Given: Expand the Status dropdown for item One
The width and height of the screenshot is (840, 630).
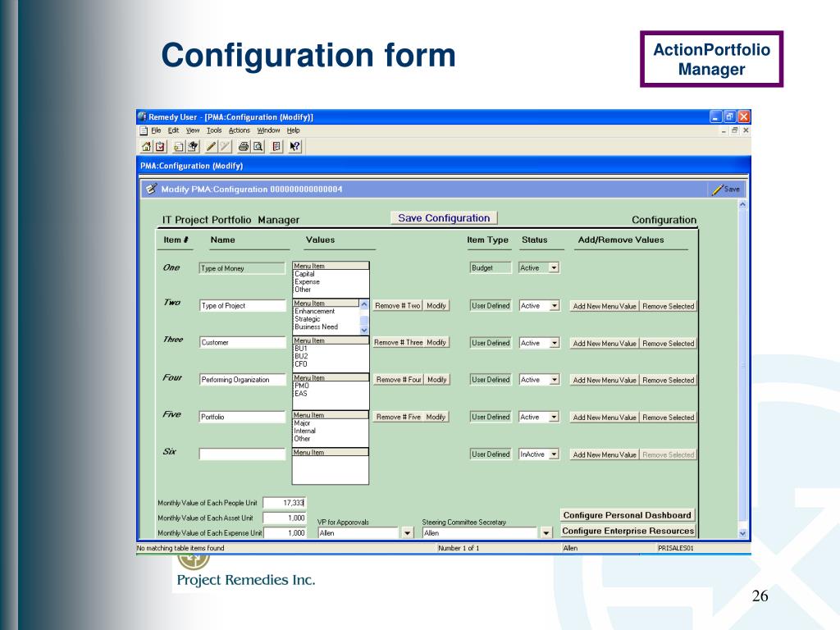Looking at the screenshot, I should [555, 268].
